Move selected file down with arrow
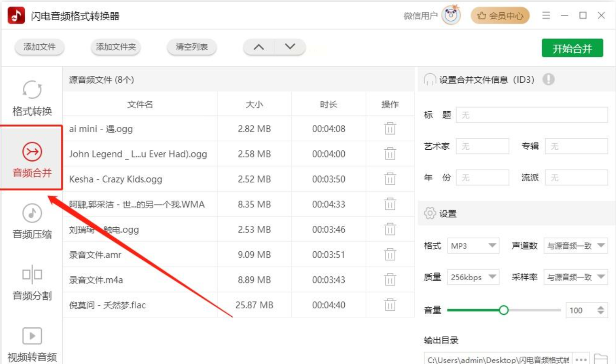Viewport: 616px width, 364px height. pyautogui.click(x=290, y=47)
